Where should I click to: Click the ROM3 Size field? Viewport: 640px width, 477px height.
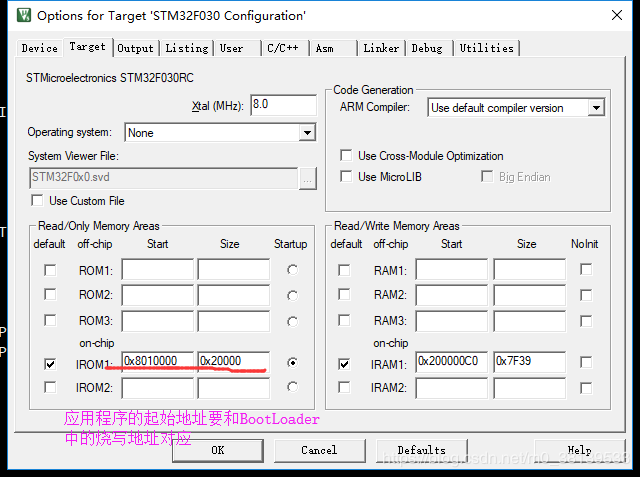(x=234, y=321)
